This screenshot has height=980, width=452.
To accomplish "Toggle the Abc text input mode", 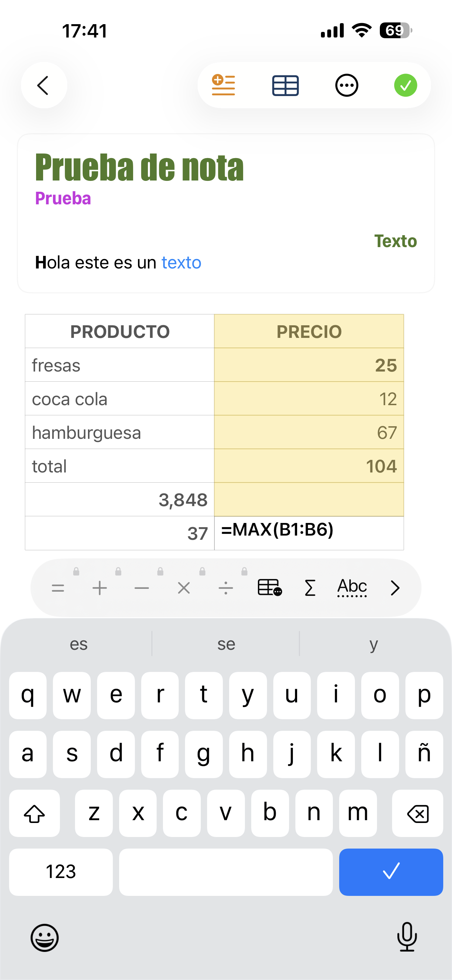I will [x=352, y=588].
